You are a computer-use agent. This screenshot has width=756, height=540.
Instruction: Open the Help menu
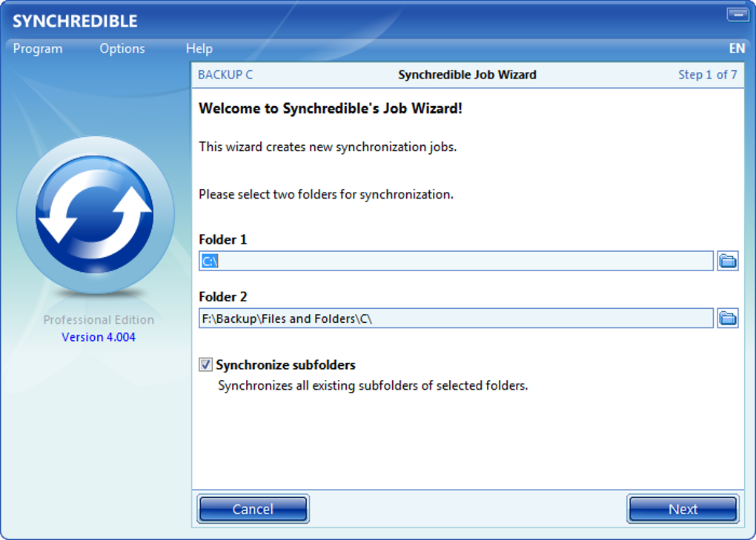click(x=199, y=49)
